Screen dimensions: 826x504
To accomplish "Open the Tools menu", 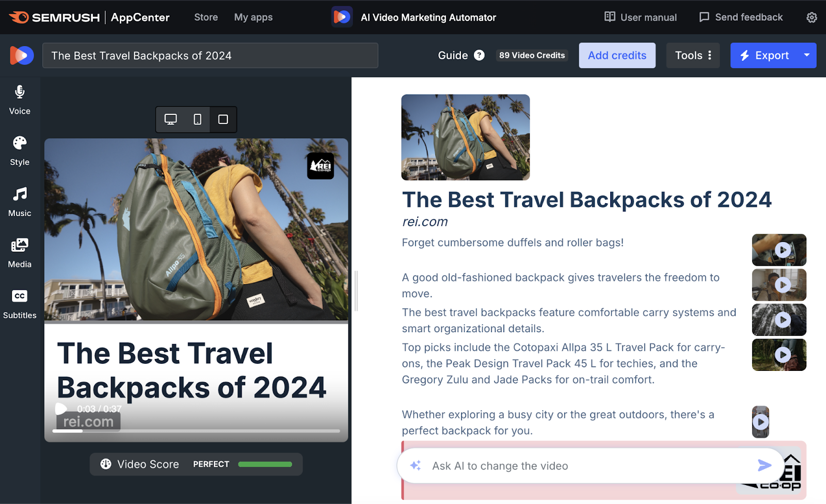I will (x=692, y=55).
